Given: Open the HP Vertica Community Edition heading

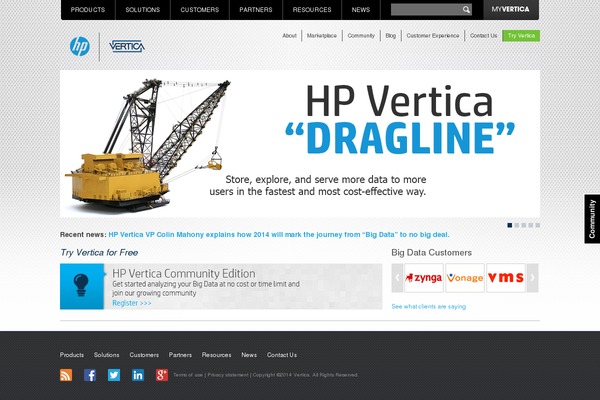Looking at the screenshot, I should [184, 274].
